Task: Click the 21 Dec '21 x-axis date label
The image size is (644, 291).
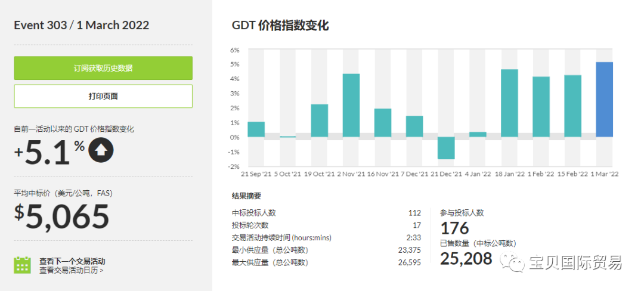Action: [x=447, y=174]
